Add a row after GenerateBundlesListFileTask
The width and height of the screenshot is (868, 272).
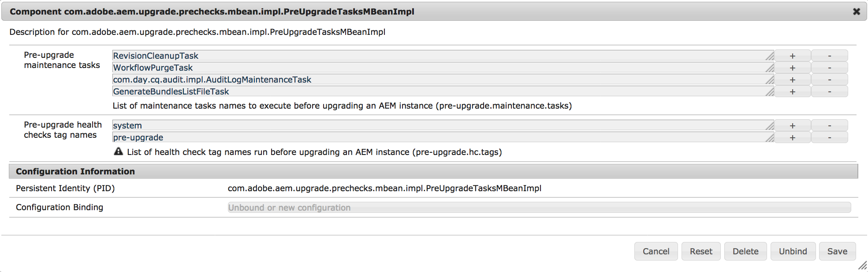[x=792, y=91]
